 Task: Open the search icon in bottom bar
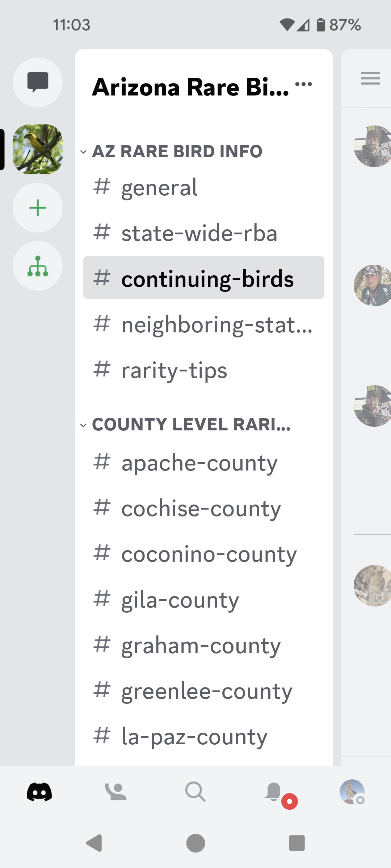point(195,792)
